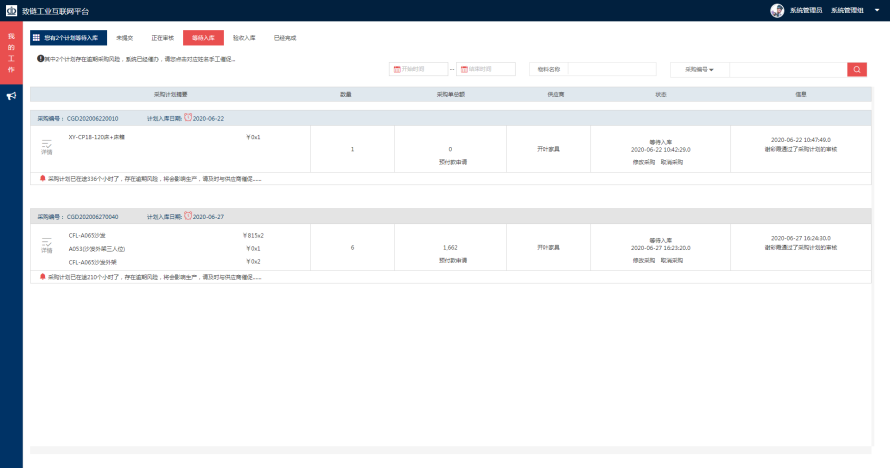Focus the search keyword input field
The image size is (890, 468).
pos(788,69)
